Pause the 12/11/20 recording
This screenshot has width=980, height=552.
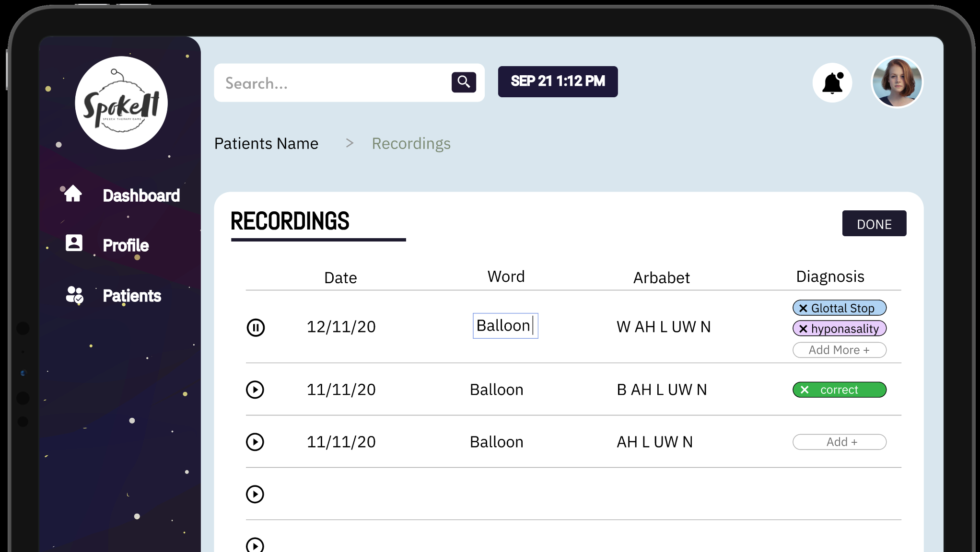point(256,328)
